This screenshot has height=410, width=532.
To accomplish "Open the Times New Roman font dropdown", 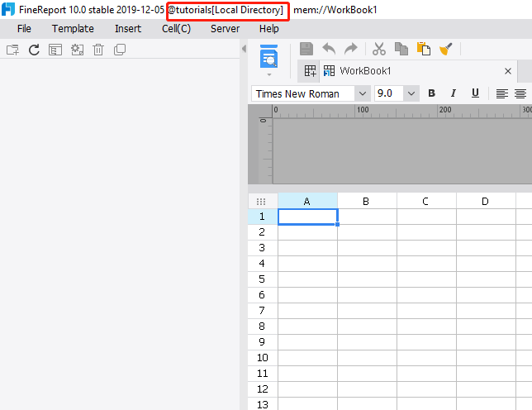I will (x=363, y=93).
